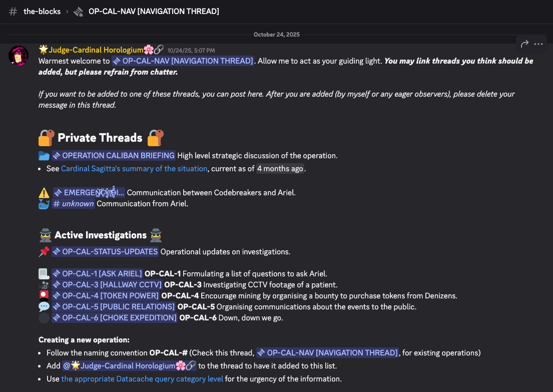Screen dimensions: 553x392
Task: Click the thread icon beside OP-CAL-NAV title
Action: 78,11
